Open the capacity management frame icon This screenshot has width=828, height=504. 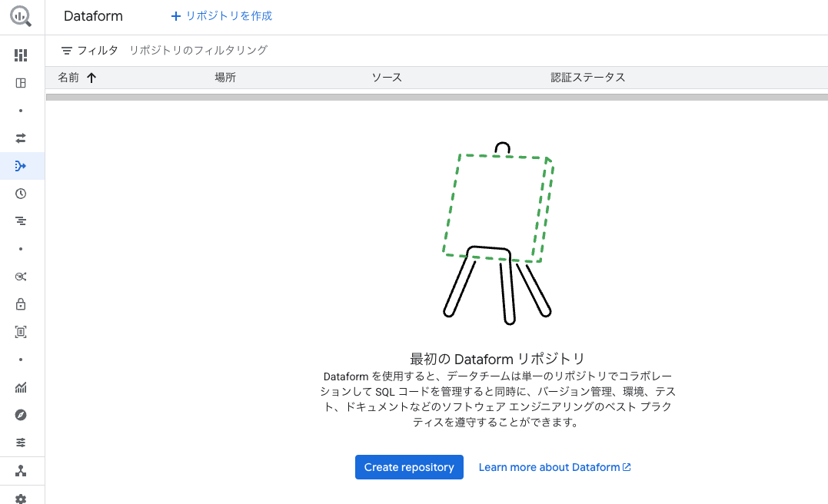point(21,331)
